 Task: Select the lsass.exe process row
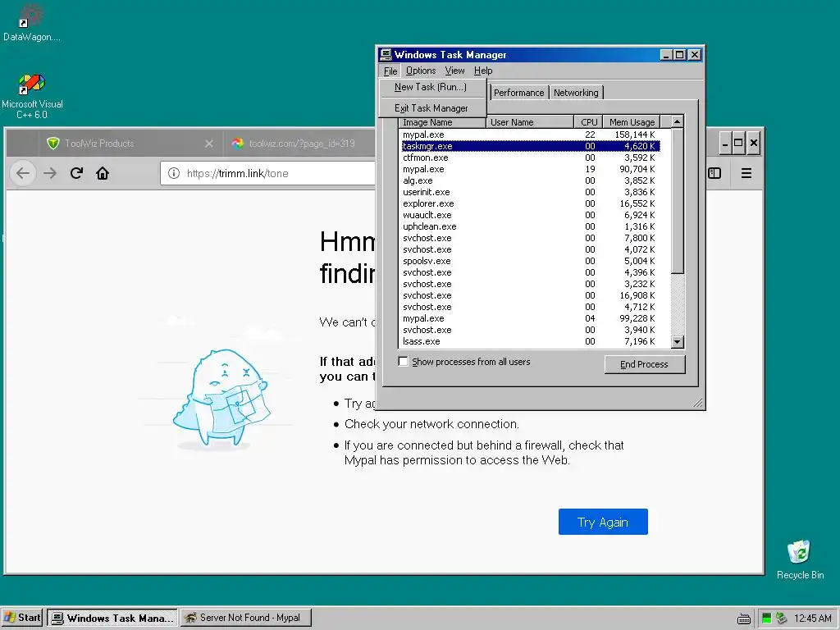tap(531, 341)
